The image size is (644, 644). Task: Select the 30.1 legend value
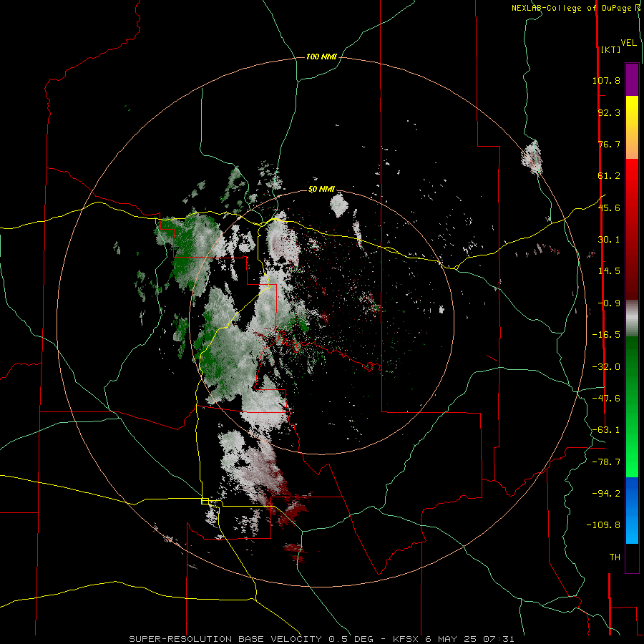point(609,240)
